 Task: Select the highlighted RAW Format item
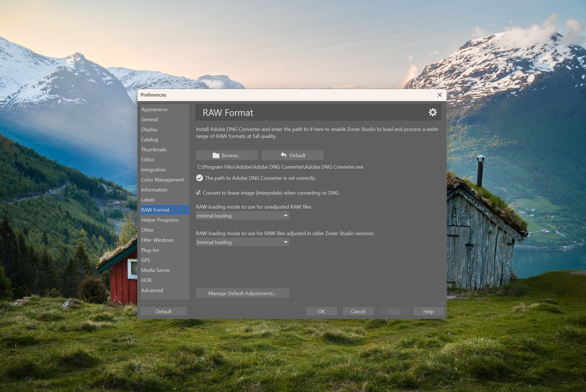(x=165, y=210)
